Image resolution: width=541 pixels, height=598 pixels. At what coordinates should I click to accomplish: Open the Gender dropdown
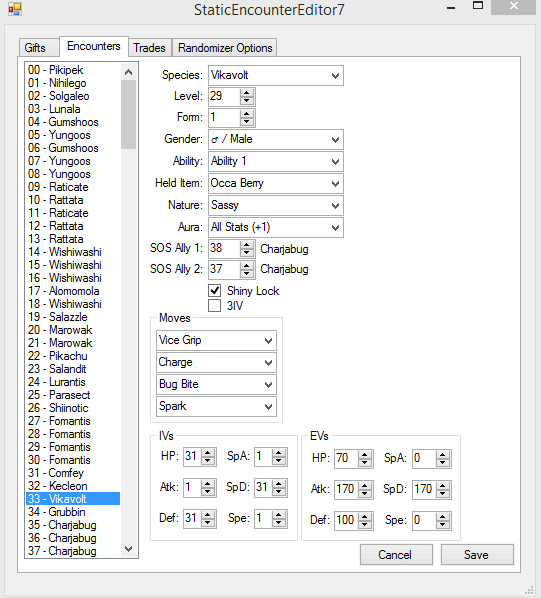tap(276, 139)
